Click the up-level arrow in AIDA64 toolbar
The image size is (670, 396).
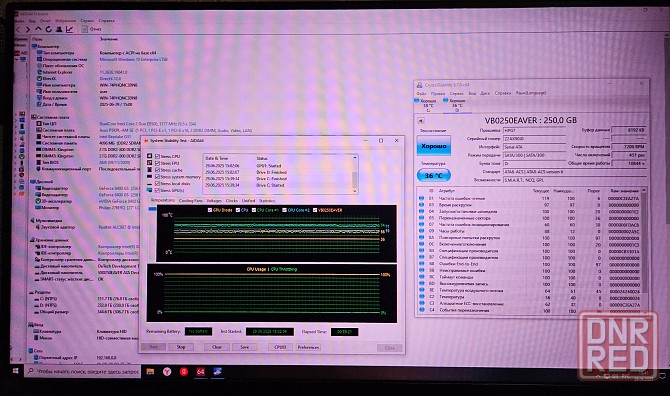click(38, 29)
